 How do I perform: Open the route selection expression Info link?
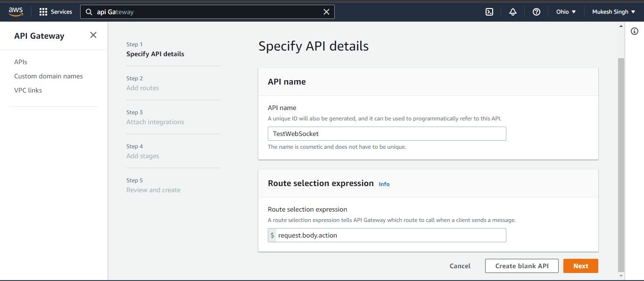tap(384, 184)
